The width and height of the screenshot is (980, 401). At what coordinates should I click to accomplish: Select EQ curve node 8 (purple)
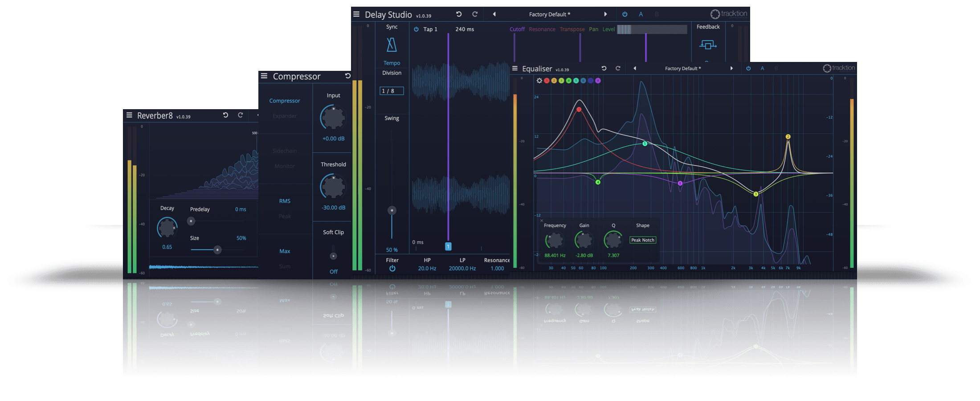pos(680,183)
